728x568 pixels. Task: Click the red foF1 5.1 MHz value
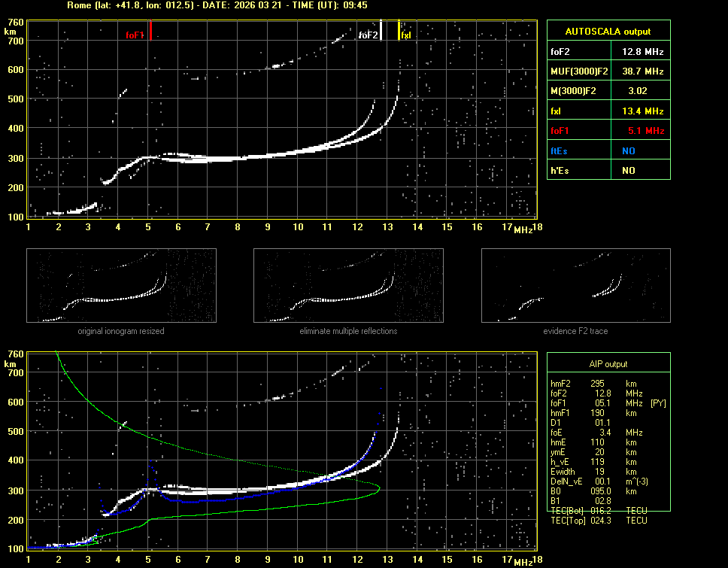(x=647, y=130)
